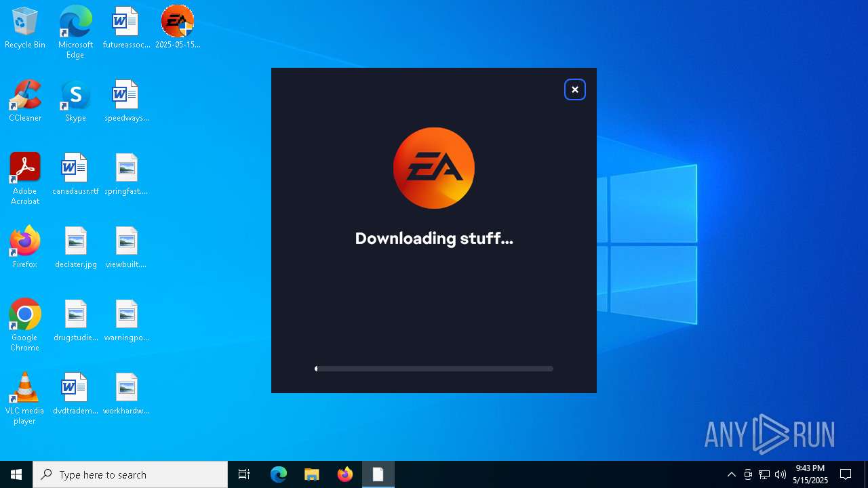
Task: Open the clock and date flyout
Action: coord(810,474)
